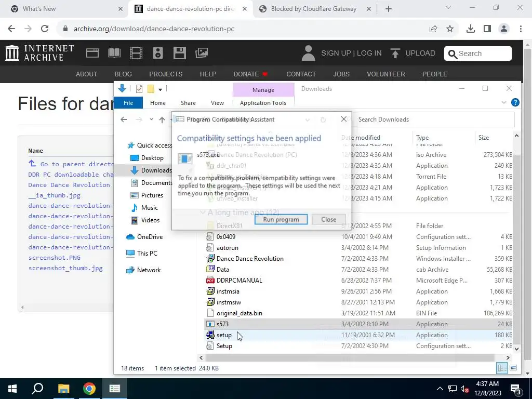Screen dimensions: 532x399
Task: Open the View ribbon tab
Action: 217,103
